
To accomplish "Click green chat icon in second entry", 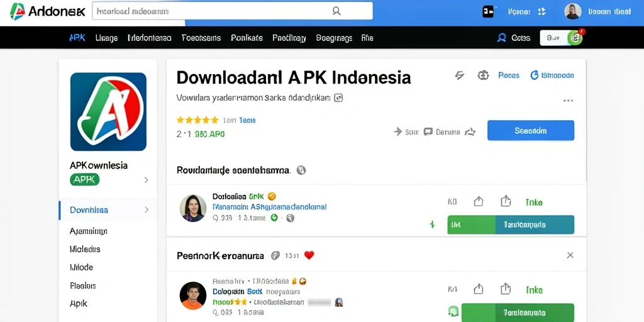I will click(x=453, y=312).
